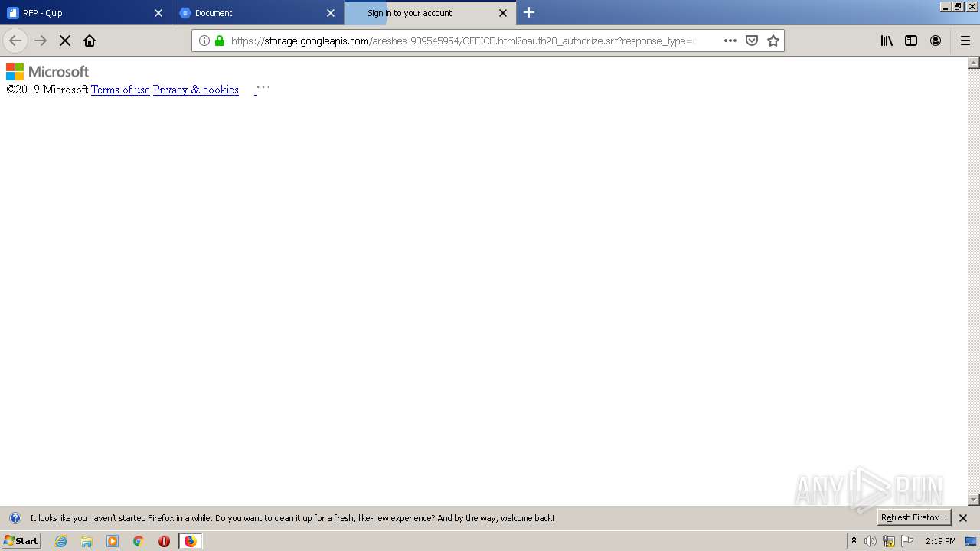This screenshot has height=551, width=980.
Task: Click the Refresh Firefox button
Action: [914, 517]
